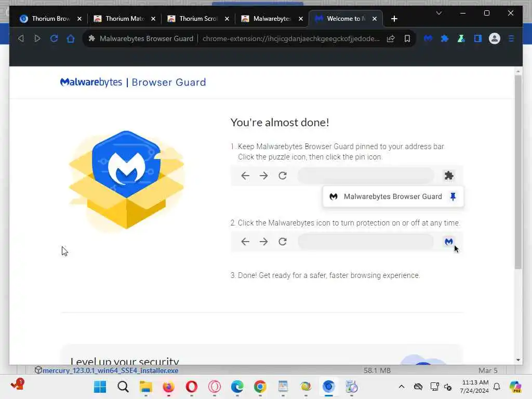Image resolution: width=532 pixels, height=399 pixels.
Task: Close the Thorium Mat tab
Action: coord(153,19)
